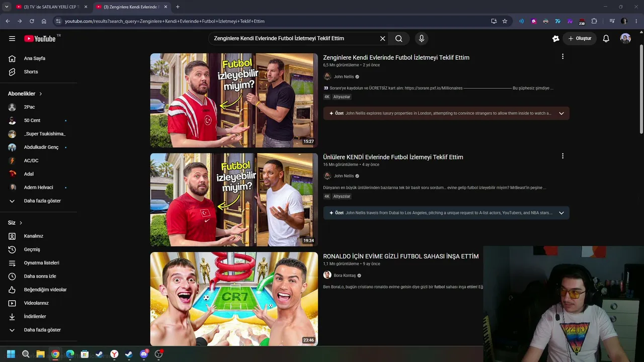Image resolution: width=644 pixels, height=362 pixels.
Task: Open the Chrome profile avatar
Action: click(624, 21)
